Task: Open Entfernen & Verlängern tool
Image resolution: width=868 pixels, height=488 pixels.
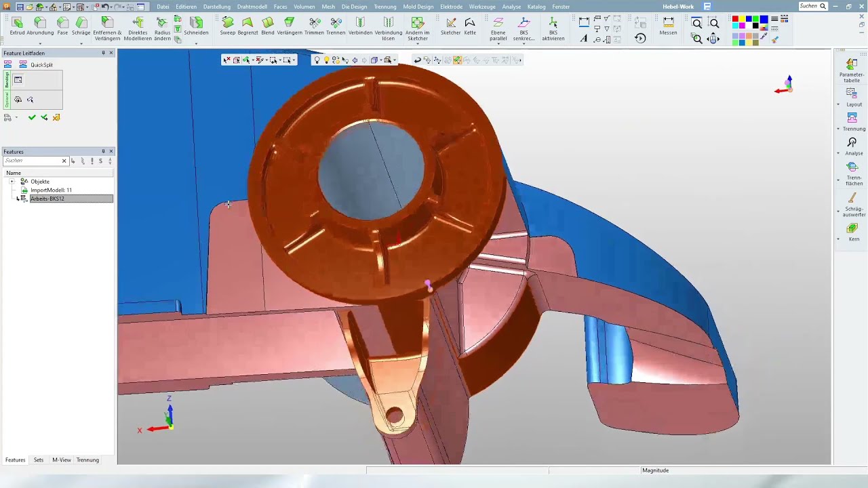Action: pos(107,29)
